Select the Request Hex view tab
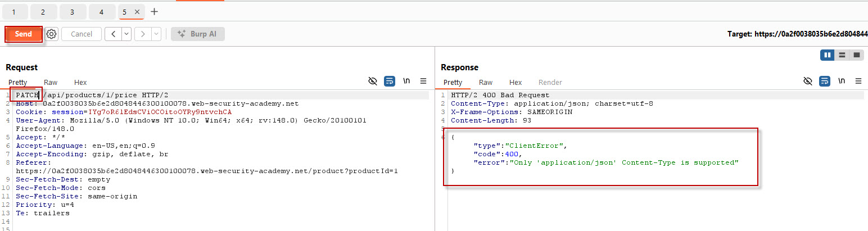868x231 pixels. pyautogui.click(x=80, y=82)
